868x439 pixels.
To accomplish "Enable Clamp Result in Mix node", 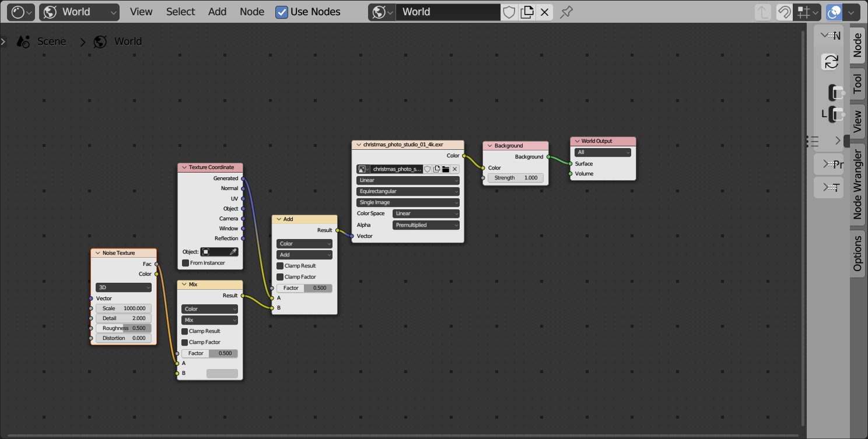I will [185, 331].
